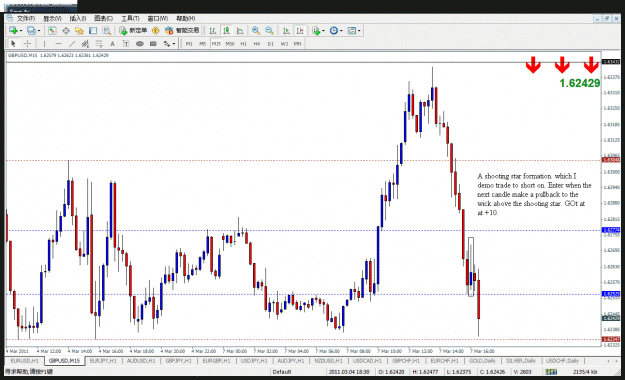This screenshot has height=380, width=625.
Task: Switch timeframe to H4
Action: [257, 44]
